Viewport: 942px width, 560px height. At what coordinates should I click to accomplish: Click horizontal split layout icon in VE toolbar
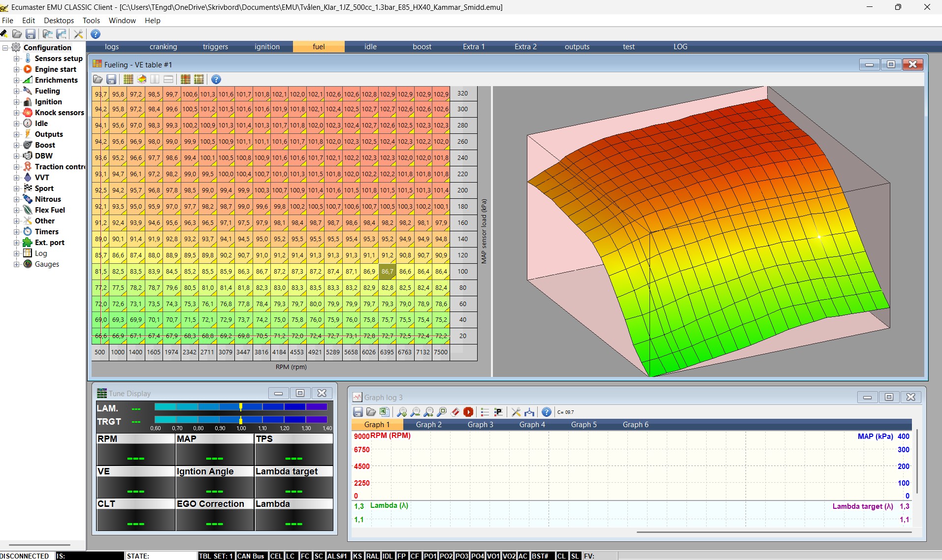[x=168, y=79]
